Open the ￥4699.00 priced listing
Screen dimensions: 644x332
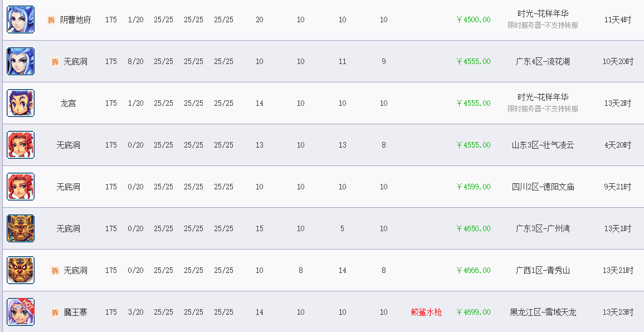(x=473, y=312)
